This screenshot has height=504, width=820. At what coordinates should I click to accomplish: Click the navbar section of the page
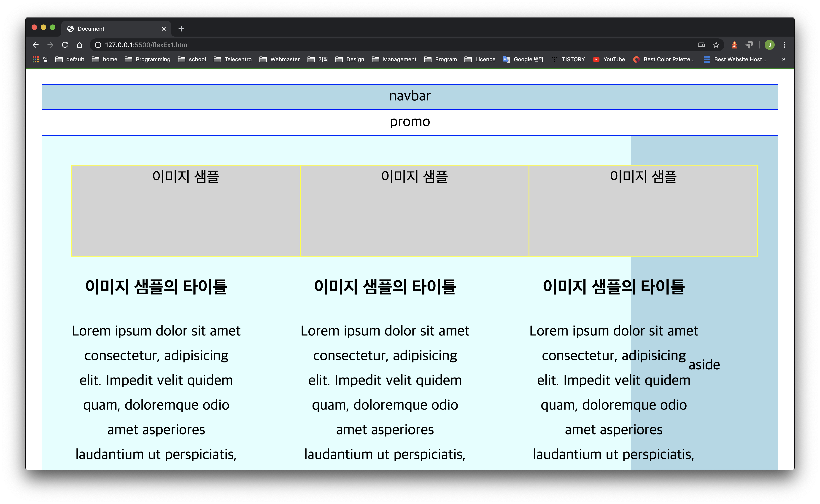pyautogui.click(x=410, y=97)
